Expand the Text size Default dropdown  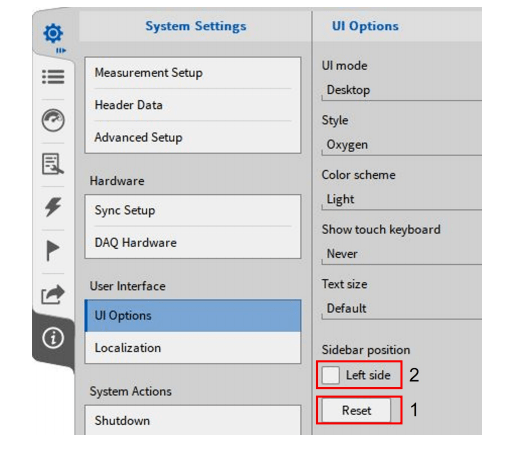point(401,309)
